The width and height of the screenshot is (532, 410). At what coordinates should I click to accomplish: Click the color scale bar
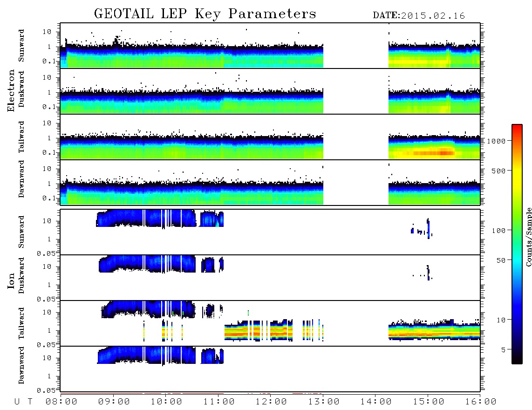coord(517,244)
